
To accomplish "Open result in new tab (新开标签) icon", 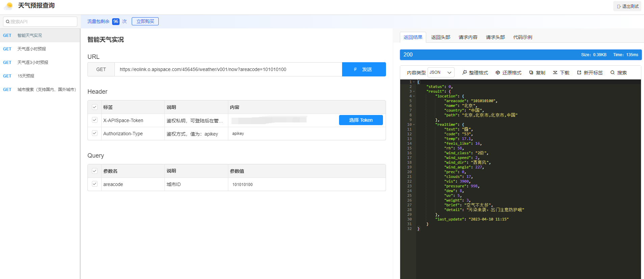I will tap(579, 72).
